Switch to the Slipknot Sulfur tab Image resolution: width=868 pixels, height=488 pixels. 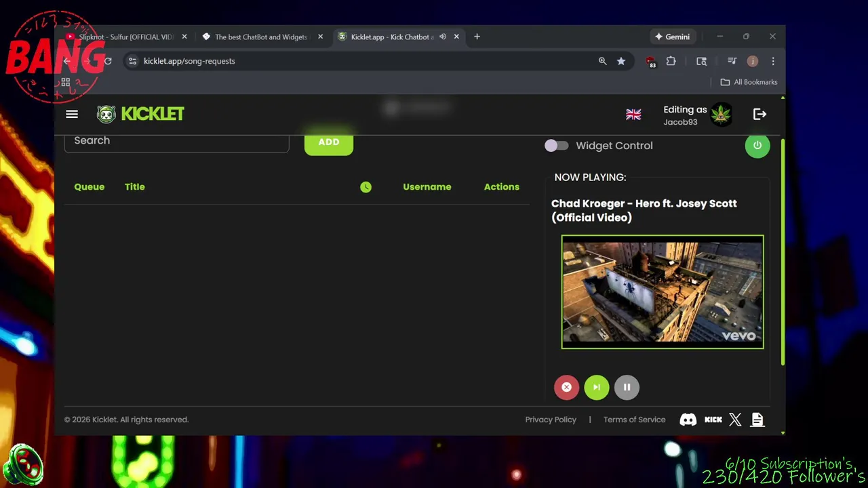pos(126,37)
